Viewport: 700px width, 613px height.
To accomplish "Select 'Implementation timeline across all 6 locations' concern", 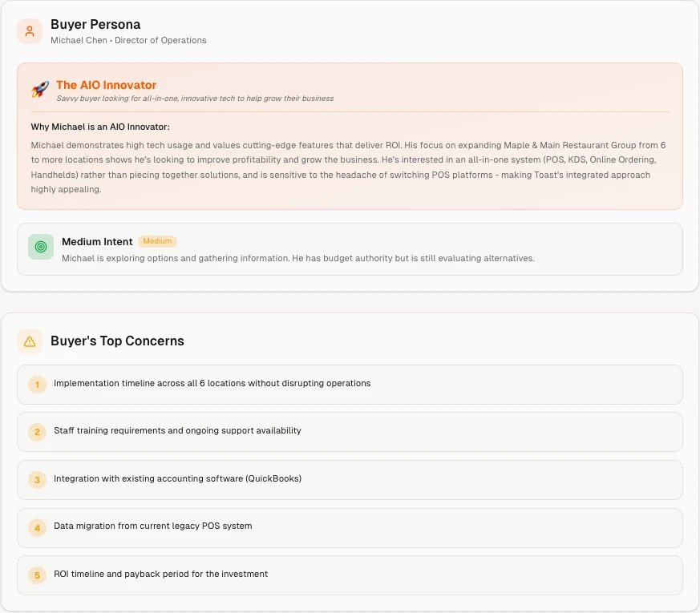I will [x=350, y=385].
